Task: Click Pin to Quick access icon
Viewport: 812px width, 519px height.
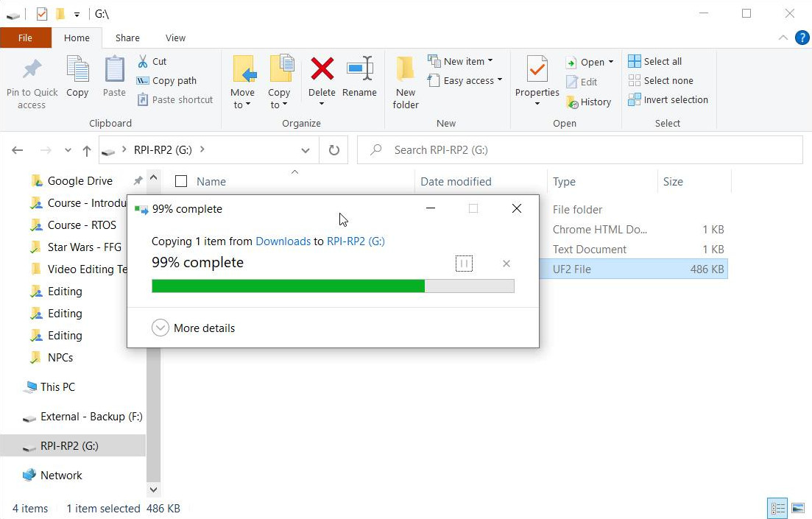Action: click(32, 70)
